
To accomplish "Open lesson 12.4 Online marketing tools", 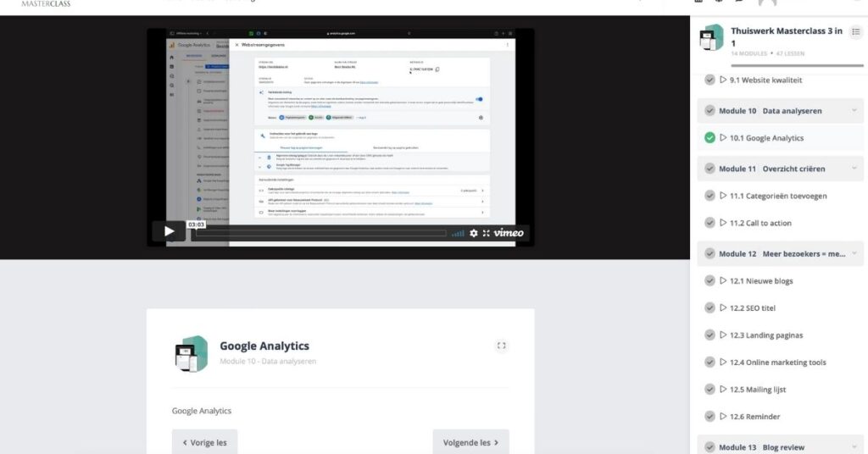I will pyautogui.click(x=778, y=363).
